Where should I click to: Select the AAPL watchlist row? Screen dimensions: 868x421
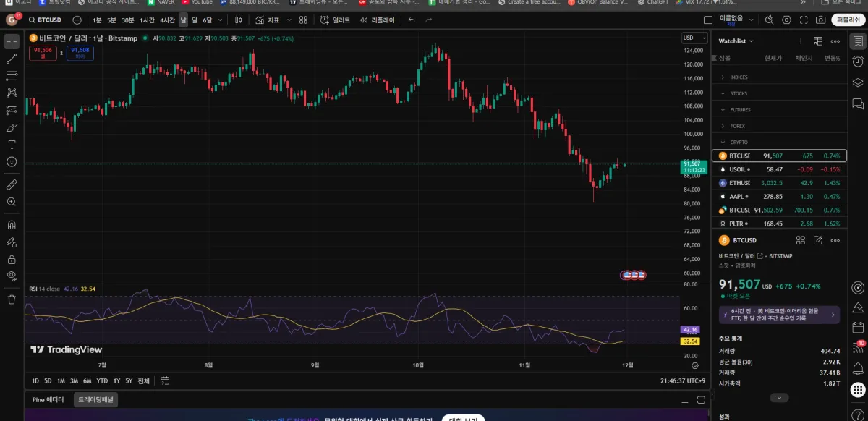pyautogui.click(x=778, y=196)
